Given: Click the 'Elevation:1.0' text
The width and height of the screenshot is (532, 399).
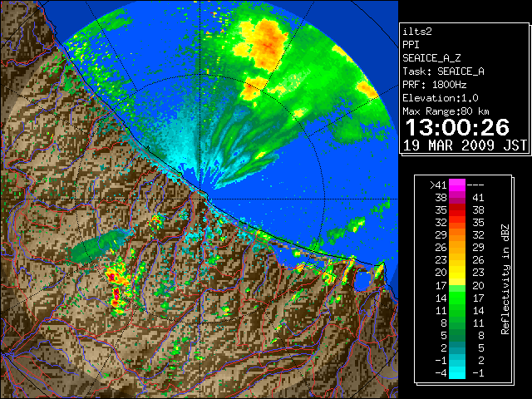Looking at the screenshot, I should (x=440, y=98).
